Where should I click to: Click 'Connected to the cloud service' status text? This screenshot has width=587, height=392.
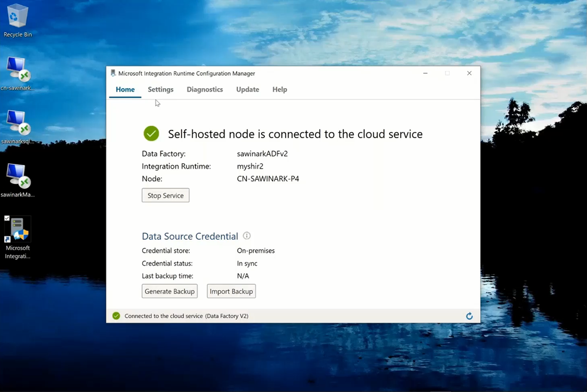coord(186,316)
